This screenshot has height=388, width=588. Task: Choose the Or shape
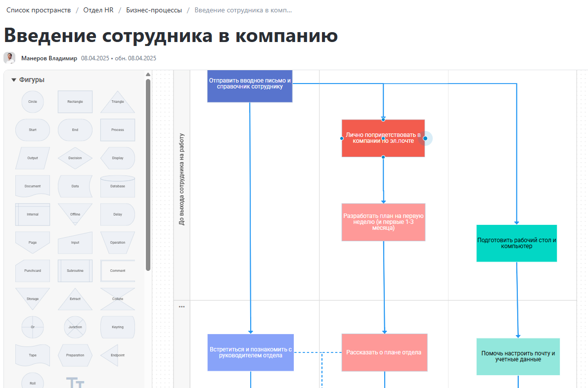(x=32, y=327)
